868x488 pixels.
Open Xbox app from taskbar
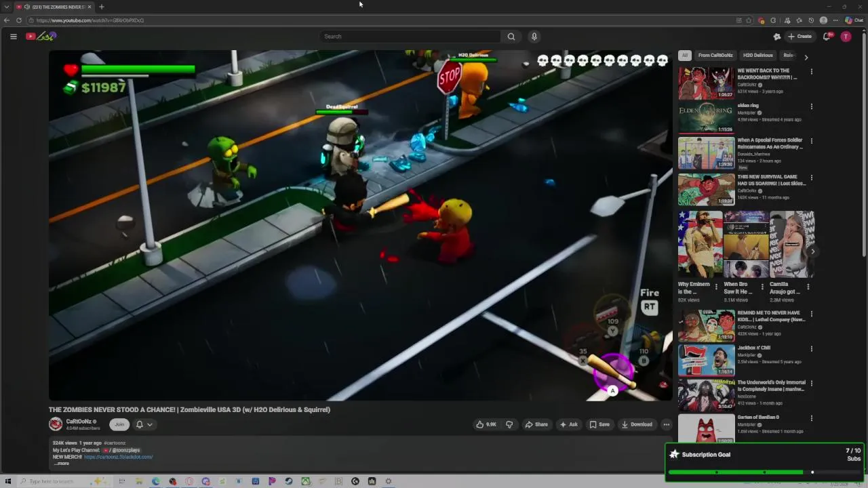coord(305,481)
